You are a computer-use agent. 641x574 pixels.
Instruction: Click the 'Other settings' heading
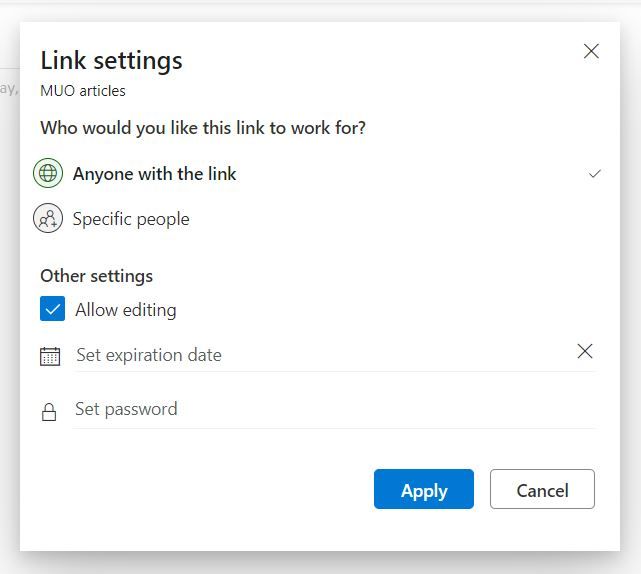click(x=97, y=276)
